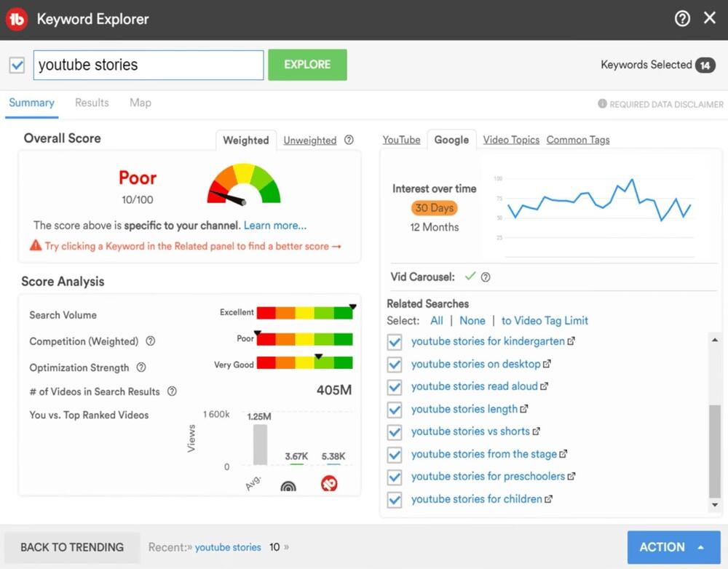728x569 pixels.
Task: Click help icon beside Optimization Strength
Action: coord(141,367)
